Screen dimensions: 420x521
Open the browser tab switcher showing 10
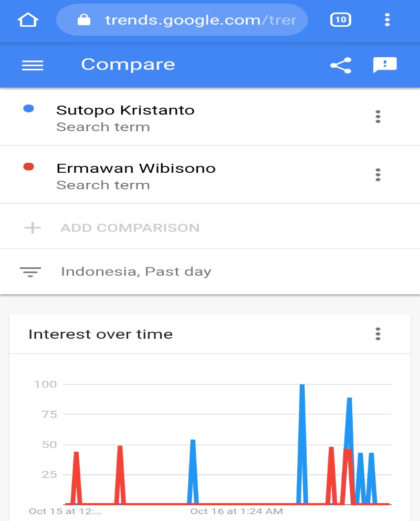[340, 20]
